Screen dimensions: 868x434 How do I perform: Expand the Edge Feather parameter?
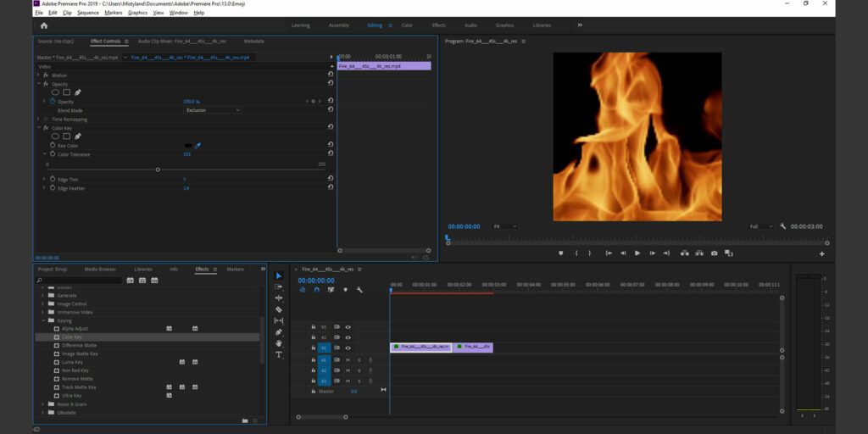pos(44,187)
